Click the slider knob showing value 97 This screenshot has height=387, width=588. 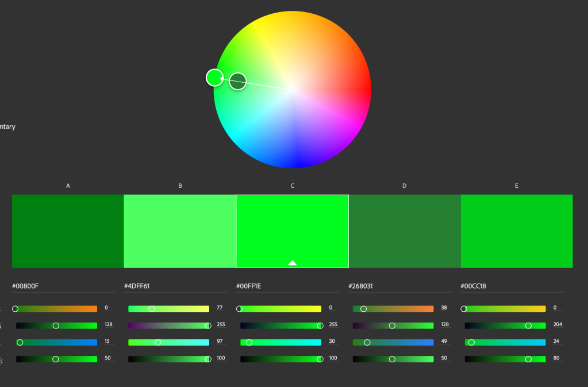pyautogui.click(x=158, y=342)
